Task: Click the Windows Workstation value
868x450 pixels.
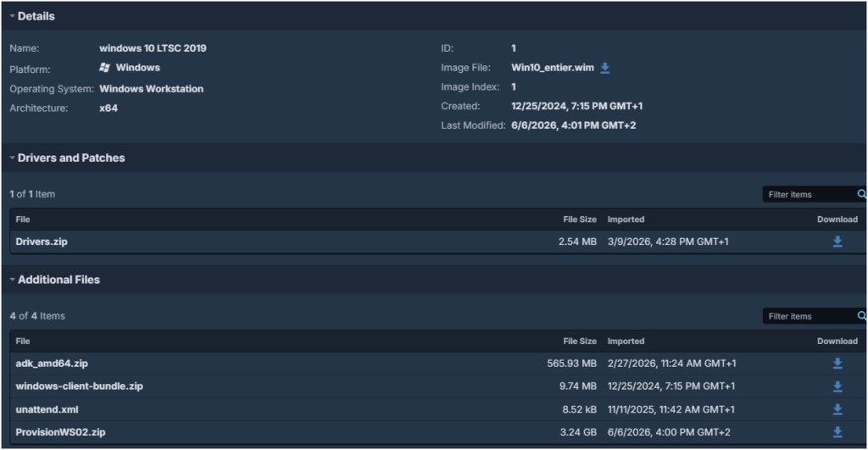Action: (x=151, y=89)
